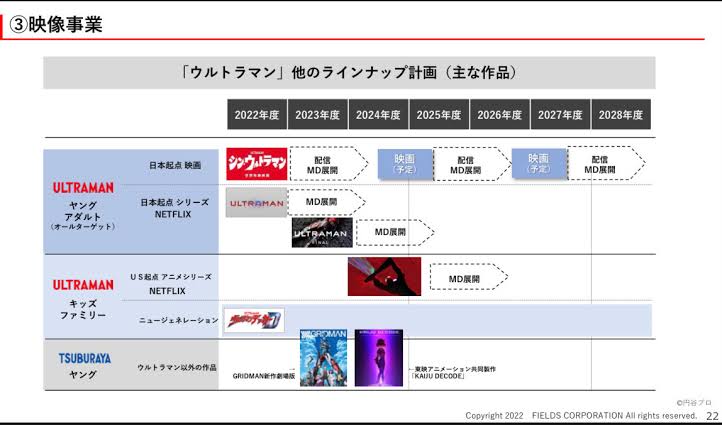Click the Shin Ultraman movie logo thumbnail
Image resolution: width=722 pixels, height=425 pixels.
pos(256,164)
